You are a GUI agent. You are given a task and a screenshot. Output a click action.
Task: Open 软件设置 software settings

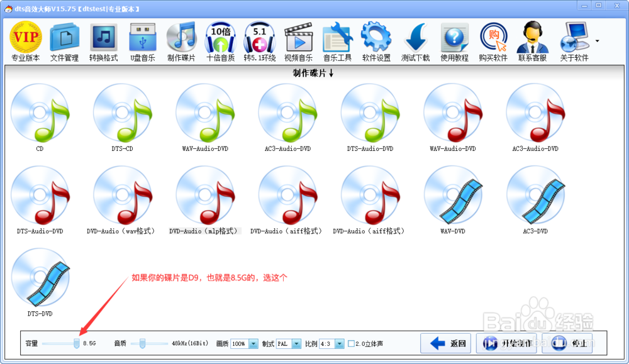376,40
